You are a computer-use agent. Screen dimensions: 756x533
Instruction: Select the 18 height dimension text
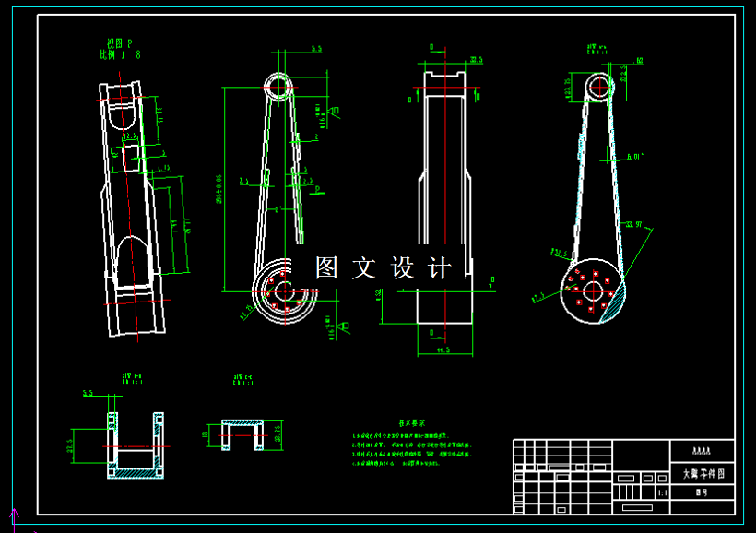(205, 435)
